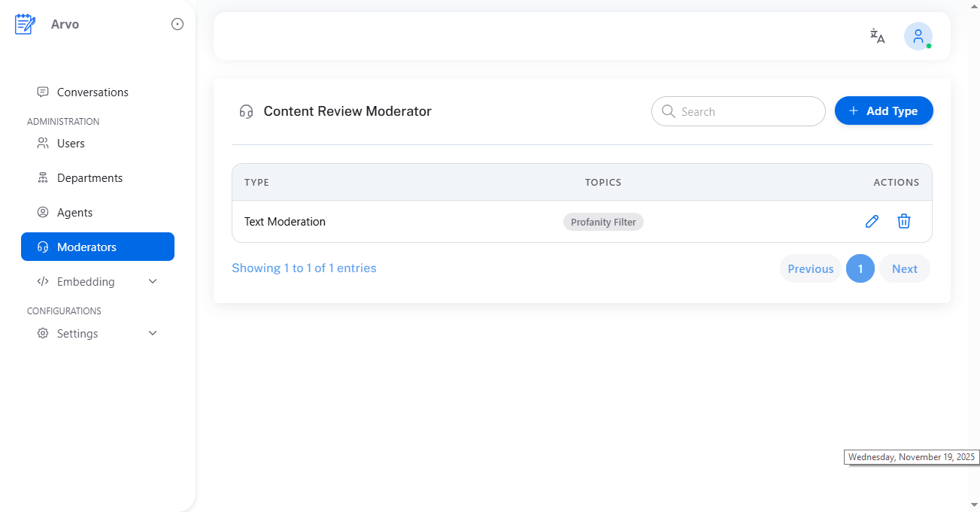980x512 pixels.
Task: Click the Embedding code icon
Action: click(42, 281)
